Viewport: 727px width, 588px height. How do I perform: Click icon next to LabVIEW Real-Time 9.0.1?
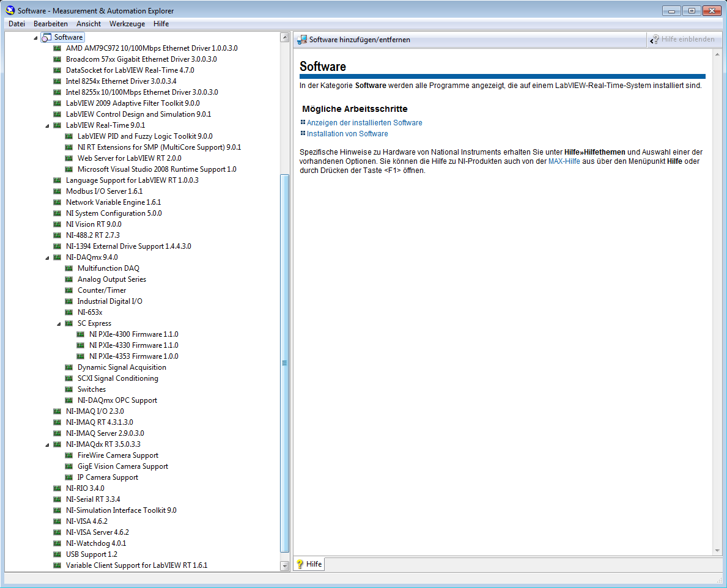(57, 125)
